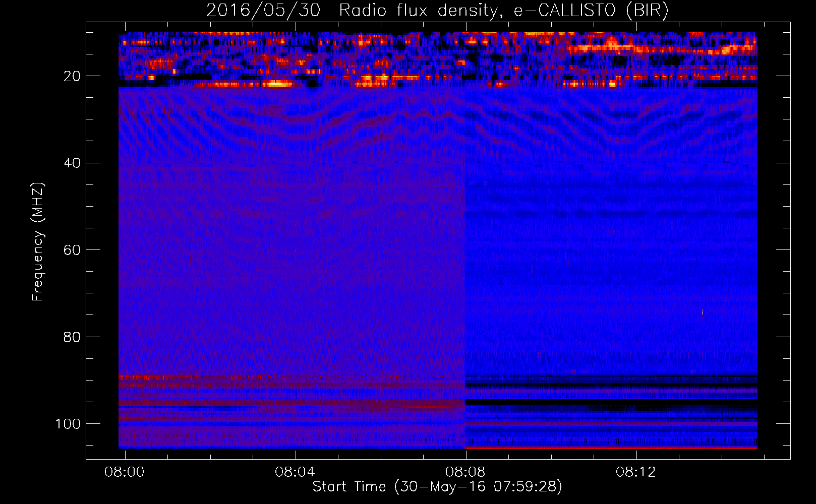Click the "08:04" time tick label
Screen dimensions: 816x504
(295, 472)
